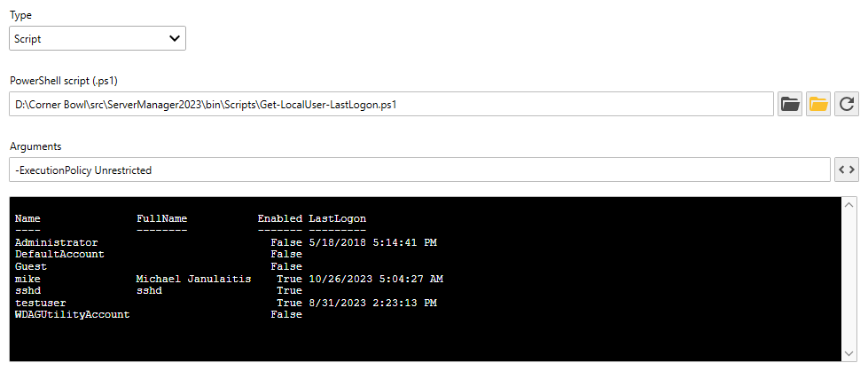Click the Administrator row in the output
This screenshot has width=868, height=371.
click(x=57, y=242)
